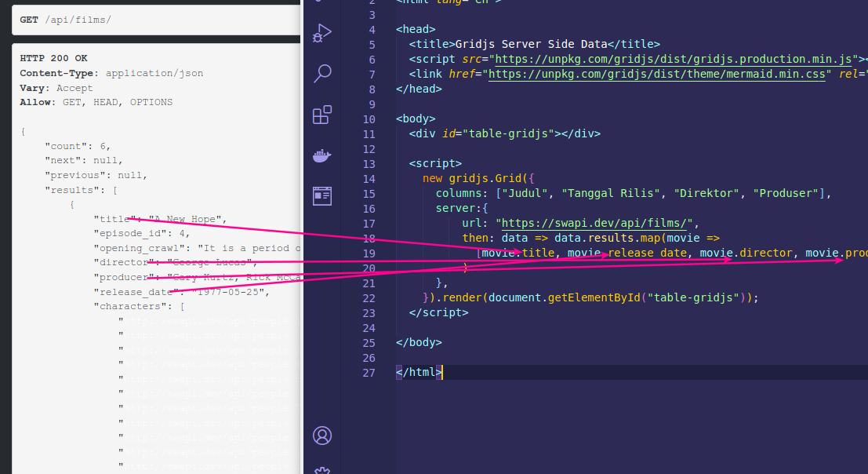
Task: Open the Docker panel
Action: click(x=321, y=155)
